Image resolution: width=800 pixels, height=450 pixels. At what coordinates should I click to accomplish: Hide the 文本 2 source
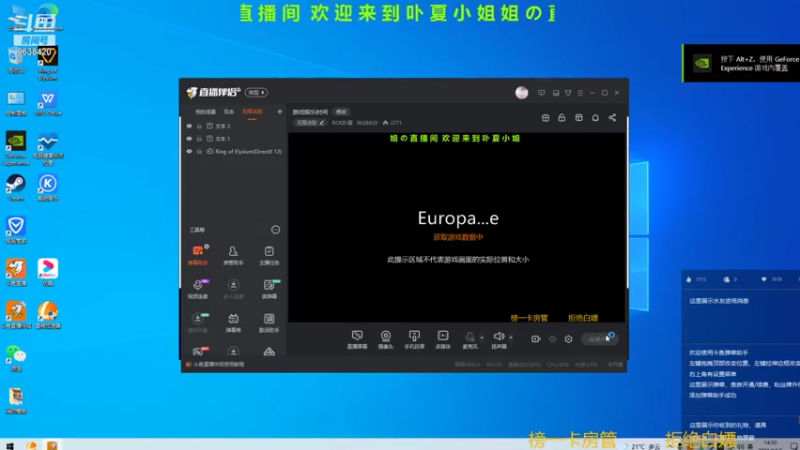pyautogui.click(x=189, y=126)
